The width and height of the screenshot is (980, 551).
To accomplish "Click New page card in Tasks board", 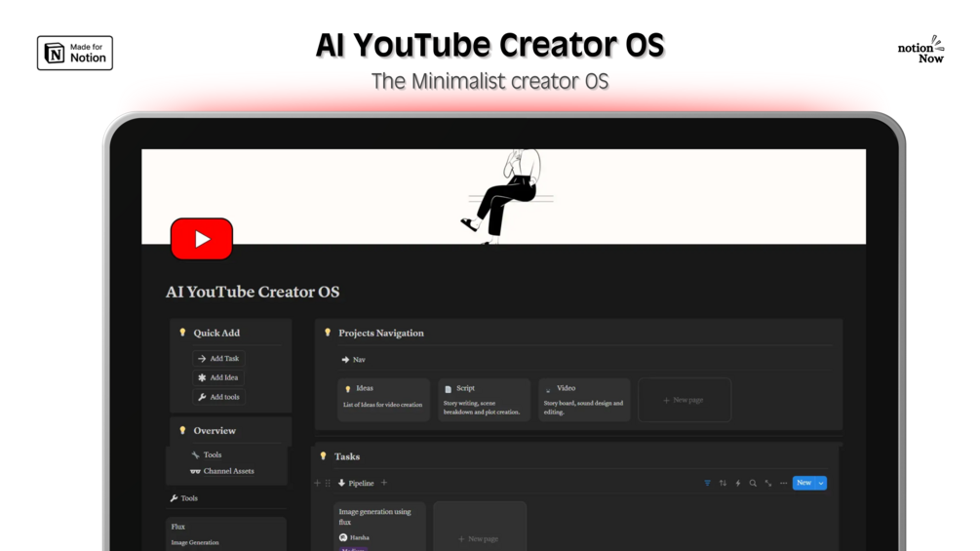I will pyautogui.click(x=480, y=528).
